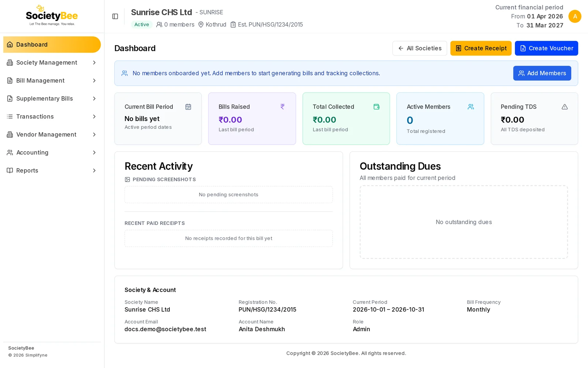
Task: Click the people icon in Active Members card
Action: [x=471, y=107]
